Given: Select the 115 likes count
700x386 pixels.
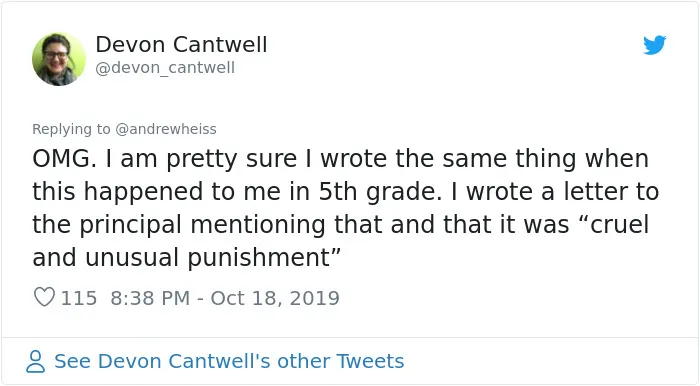Looking at the screenshot, I should pos(79,298).
